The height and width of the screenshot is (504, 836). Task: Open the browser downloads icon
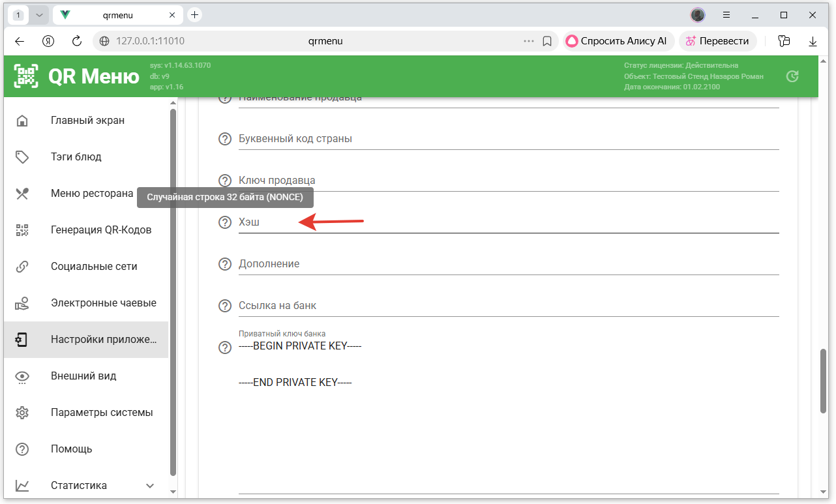click(813, 41)
